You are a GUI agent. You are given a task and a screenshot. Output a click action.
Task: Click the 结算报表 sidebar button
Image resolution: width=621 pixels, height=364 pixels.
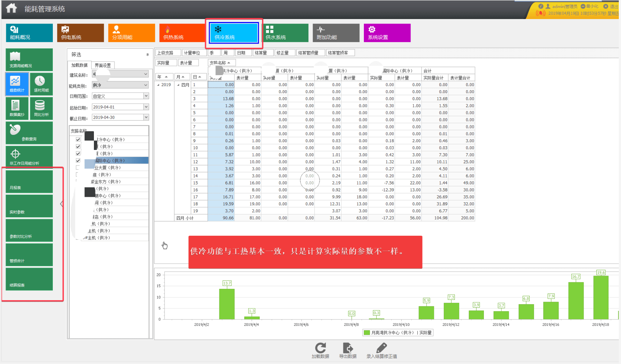(29, 279)
